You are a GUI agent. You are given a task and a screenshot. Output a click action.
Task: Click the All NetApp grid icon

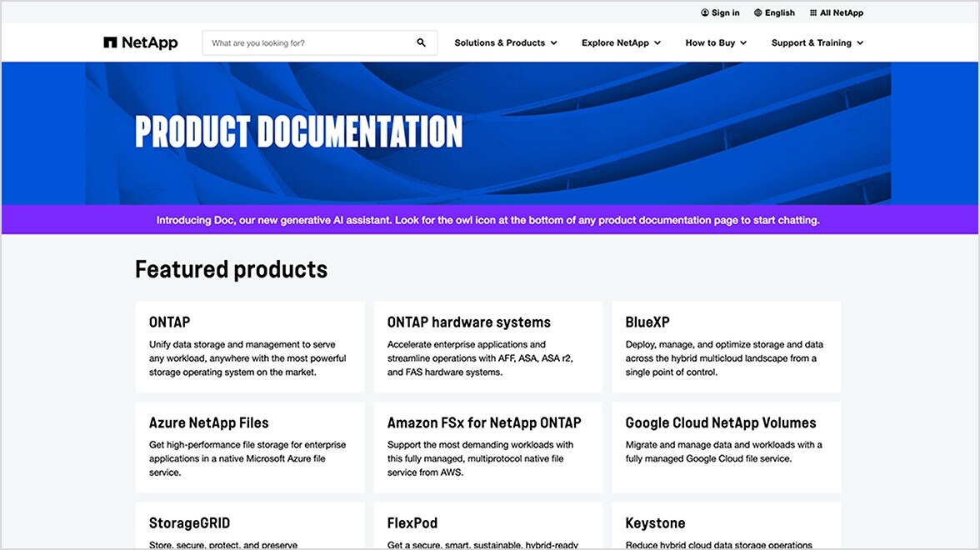pos(813,12)
